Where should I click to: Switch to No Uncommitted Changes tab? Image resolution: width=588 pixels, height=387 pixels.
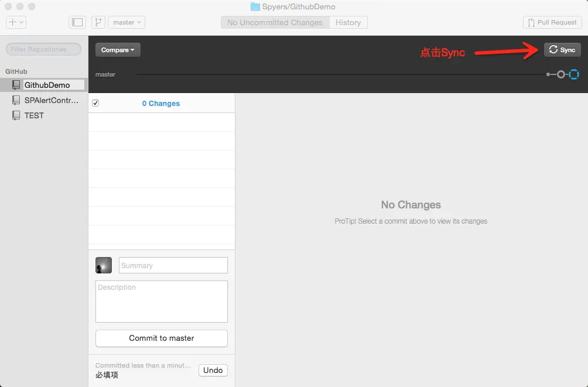pyautogui.click(x=275, y=22)
